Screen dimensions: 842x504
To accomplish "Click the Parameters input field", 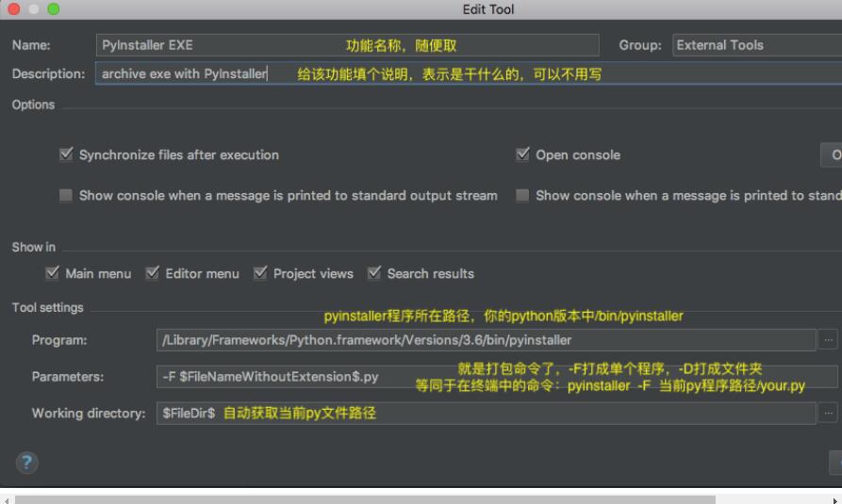I will (497, 377).
